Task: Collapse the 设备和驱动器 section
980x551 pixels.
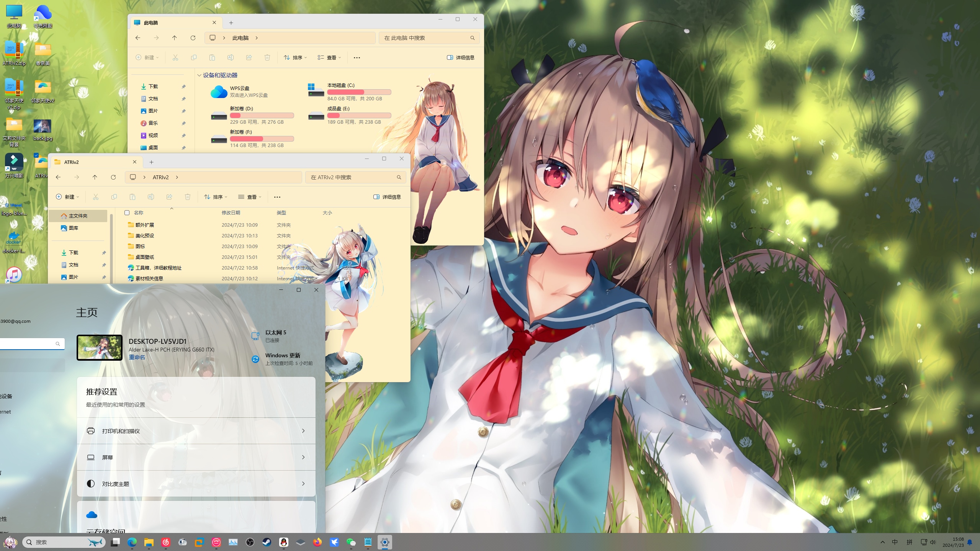Action: [199, 75]
